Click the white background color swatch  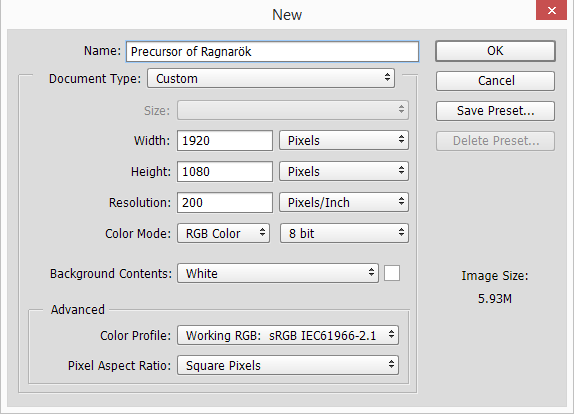pyautogui.click(x=392, y=273)
